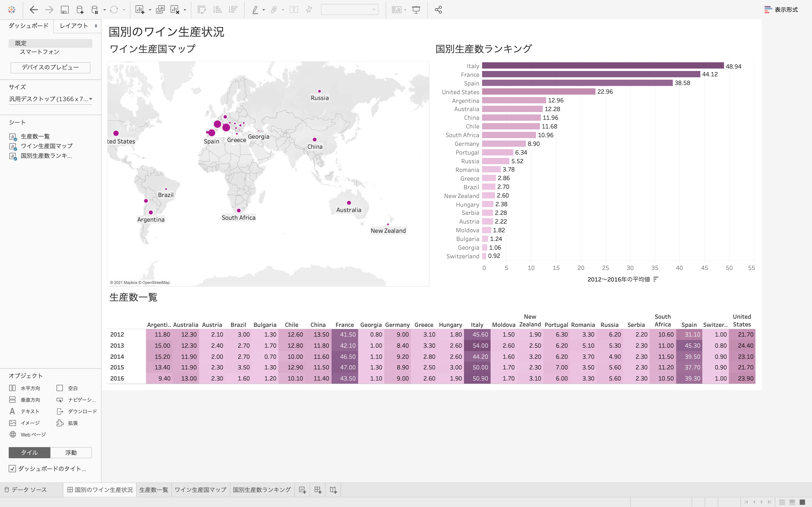
Task: Select the タイル layout mode
Action: [29, 452]
